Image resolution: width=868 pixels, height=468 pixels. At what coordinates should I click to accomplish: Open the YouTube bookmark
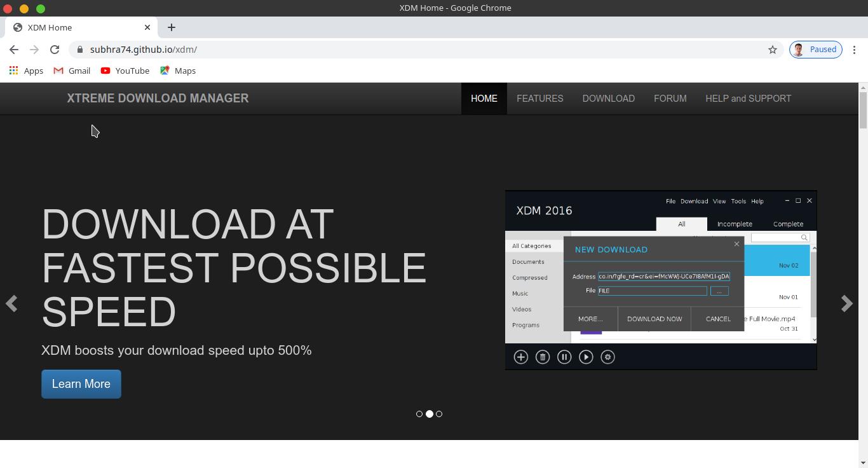[x=125, y=71]
